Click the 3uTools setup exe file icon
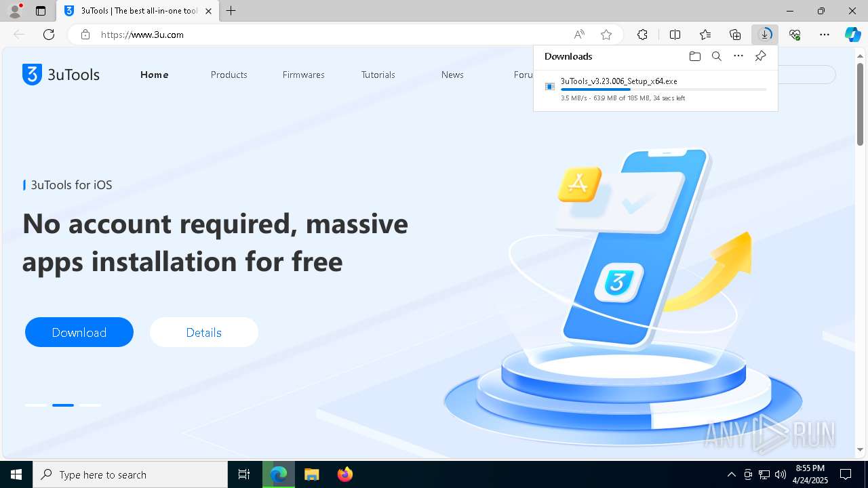Image resolution: width=868 pixels, height=488 pixels. pyautogui.click(x=550, y=86)
